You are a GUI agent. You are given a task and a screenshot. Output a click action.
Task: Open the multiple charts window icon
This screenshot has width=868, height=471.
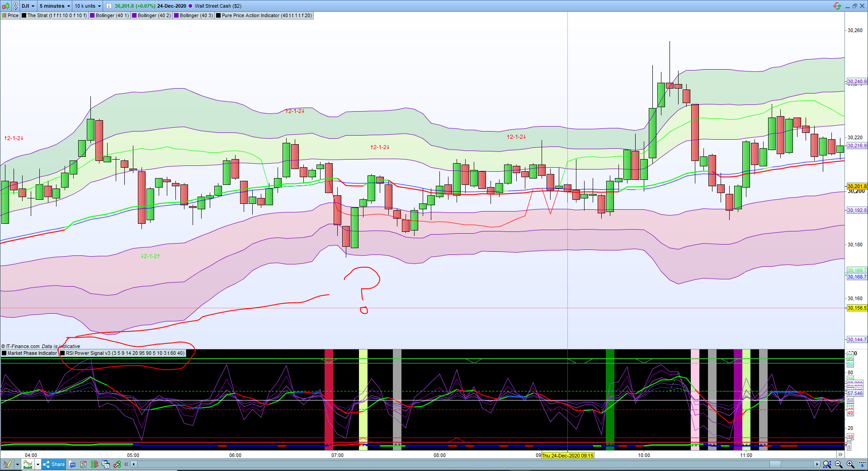[x=106, y=464]
